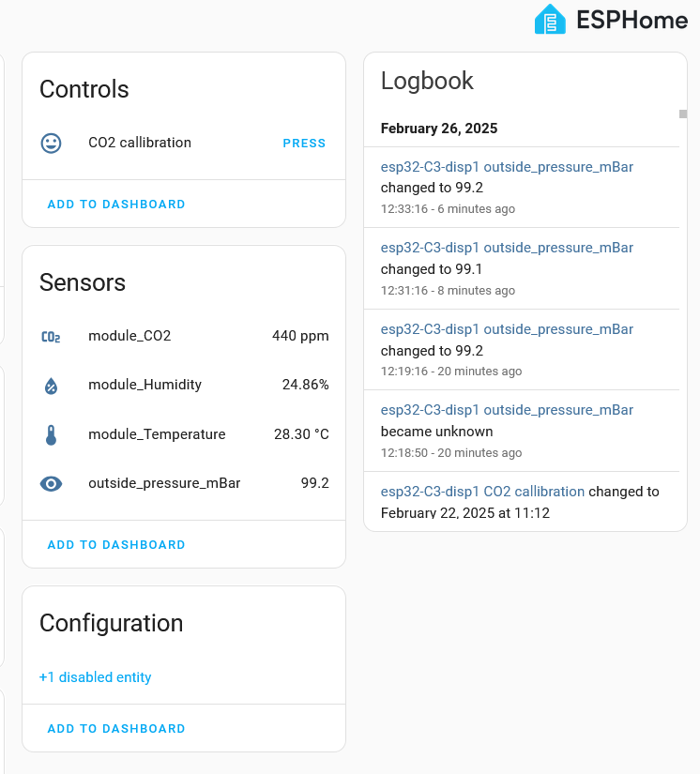The image size is (700, 774).
Task: Open module_Temperature 28.30 °C entity row
Action: 184,434
